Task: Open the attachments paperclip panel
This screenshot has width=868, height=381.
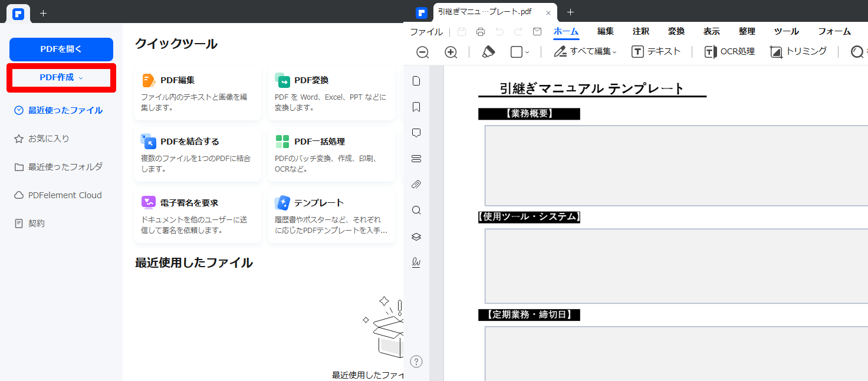Action: [x=416, y=185]
